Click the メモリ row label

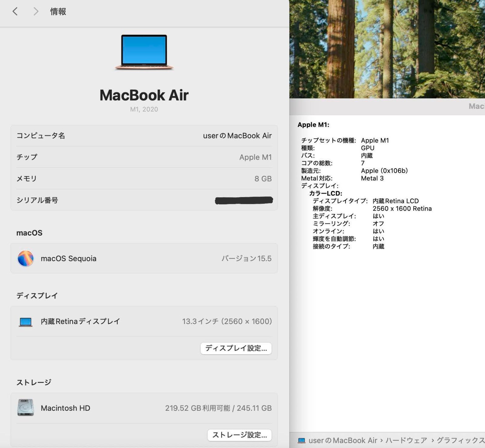(x=26, y=179)
